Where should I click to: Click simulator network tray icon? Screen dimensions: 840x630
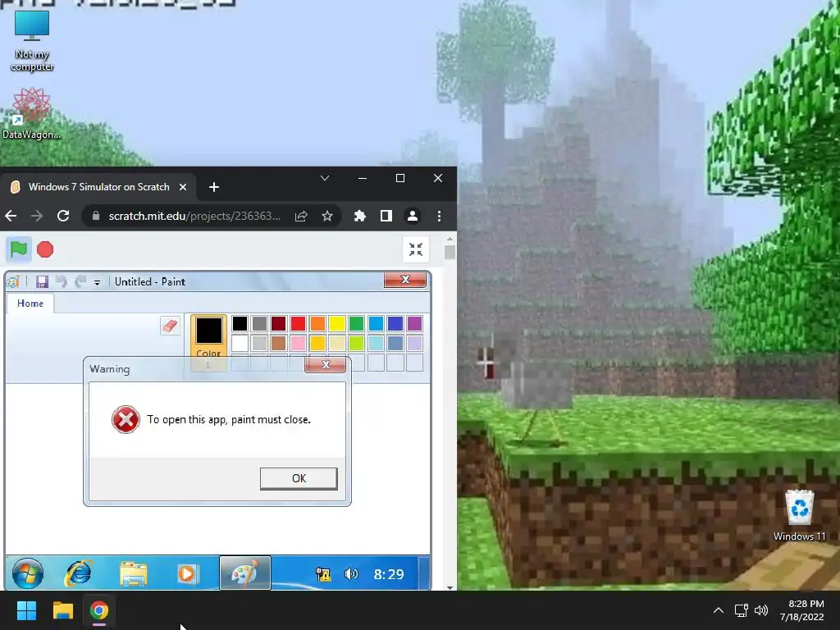(x=323, y=574)
